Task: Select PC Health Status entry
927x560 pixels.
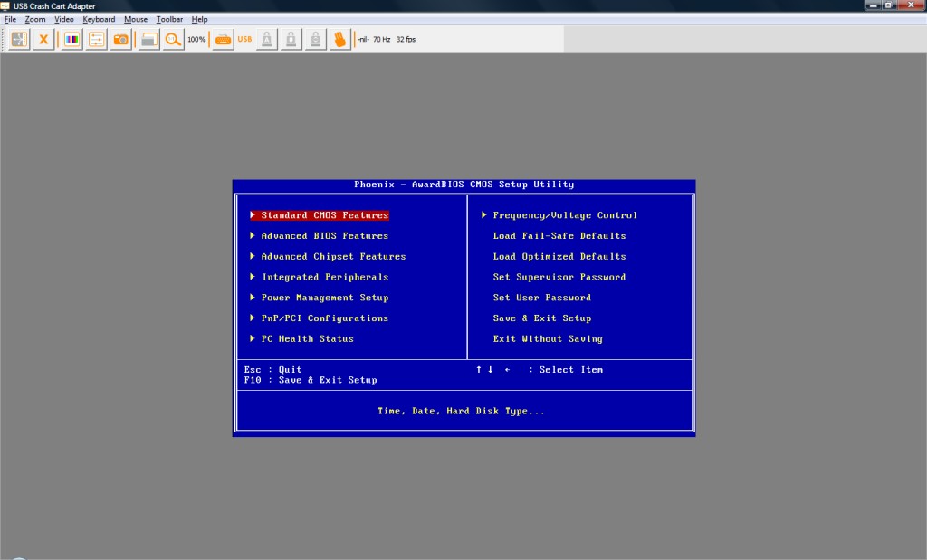Action: [x=308, y=339]
